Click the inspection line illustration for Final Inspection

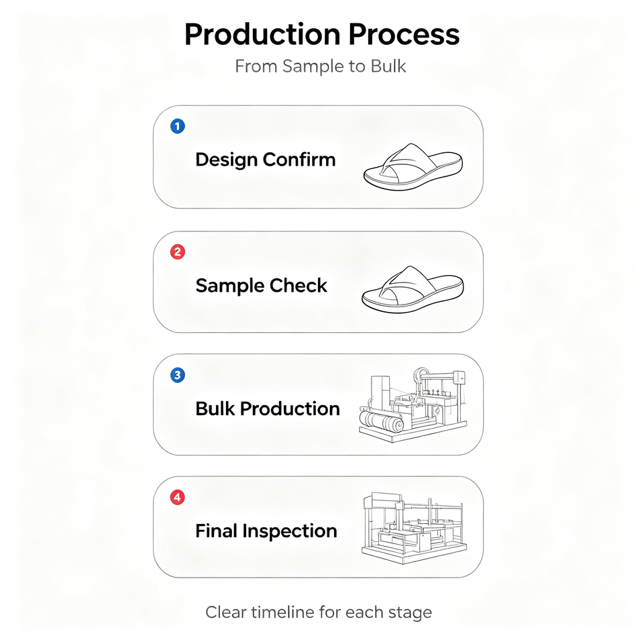(x=414, y=528)
